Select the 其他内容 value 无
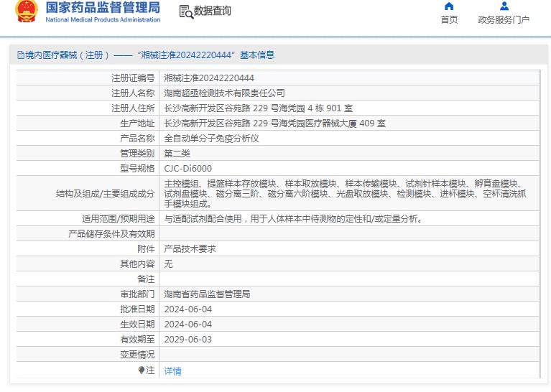 point(168,263)
